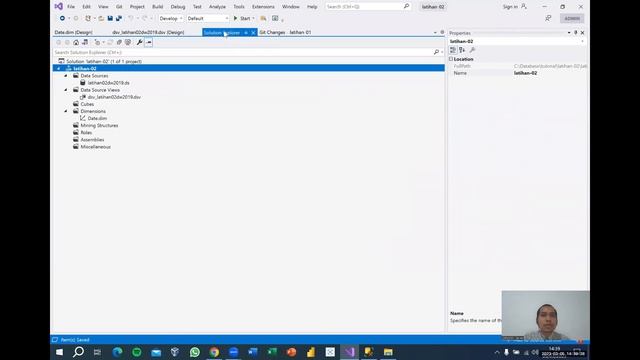Click the ADMIN button
Screen dimensions: 640x360
click(x=572, y=18)
